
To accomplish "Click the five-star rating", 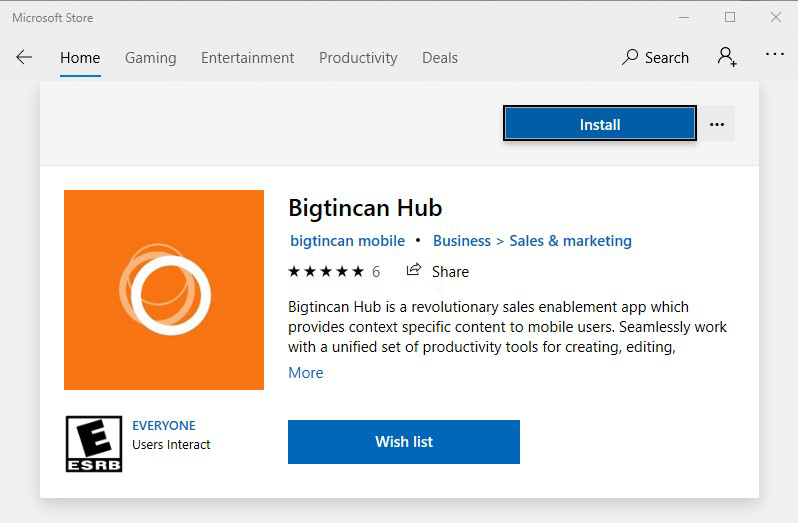I will pos(326,271).
